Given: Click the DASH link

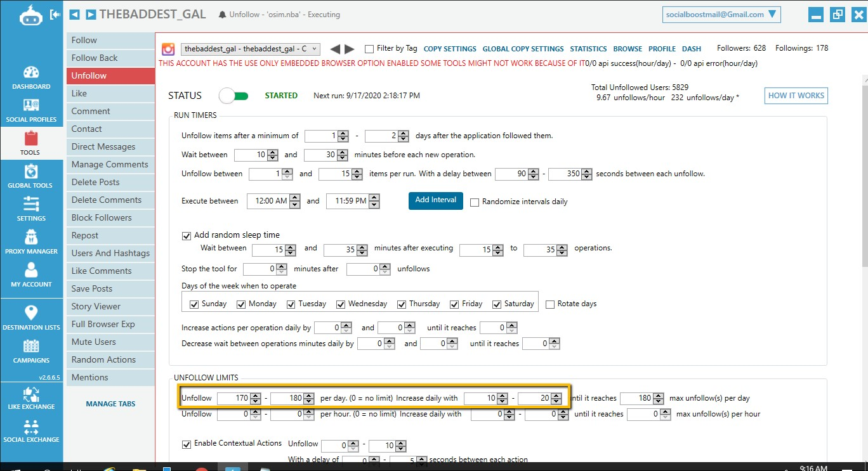Looking at the screenshot, I should point(692,49).
